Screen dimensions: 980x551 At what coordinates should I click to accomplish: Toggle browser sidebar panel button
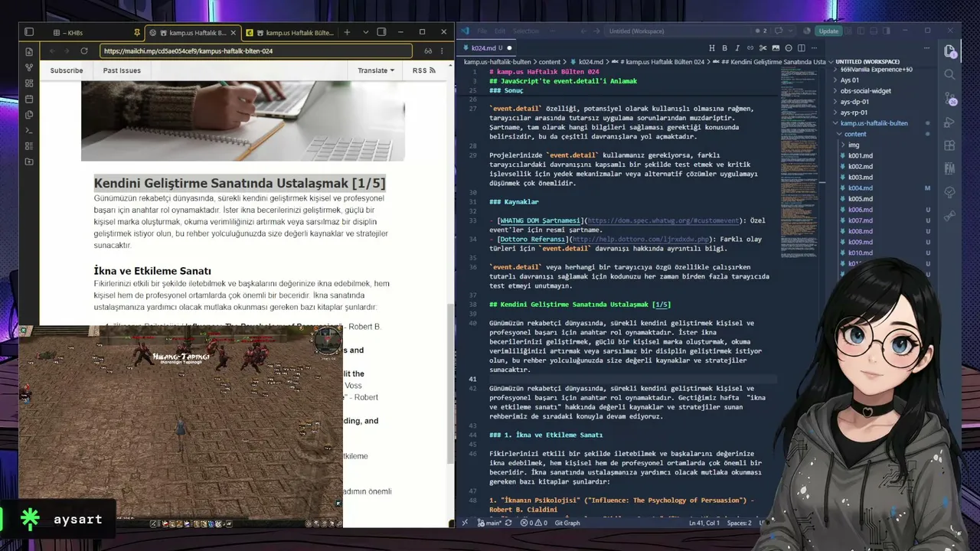[29, 32]
